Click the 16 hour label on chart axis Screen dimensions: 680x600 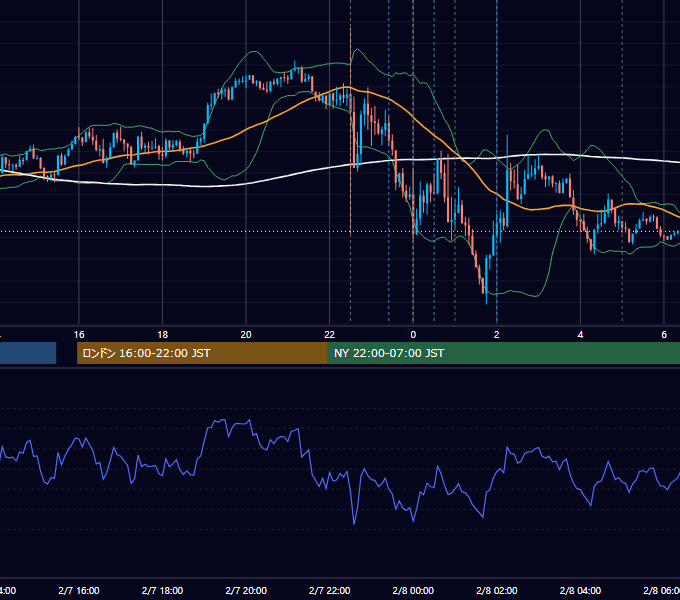(x=79, y=334)
